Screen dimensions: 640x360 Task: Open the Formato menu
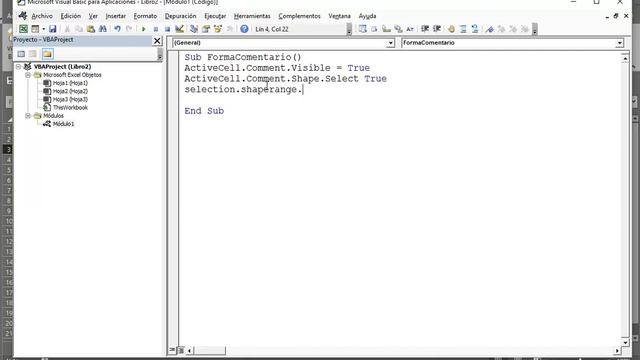pyautogui.click(x=145, y=16)
